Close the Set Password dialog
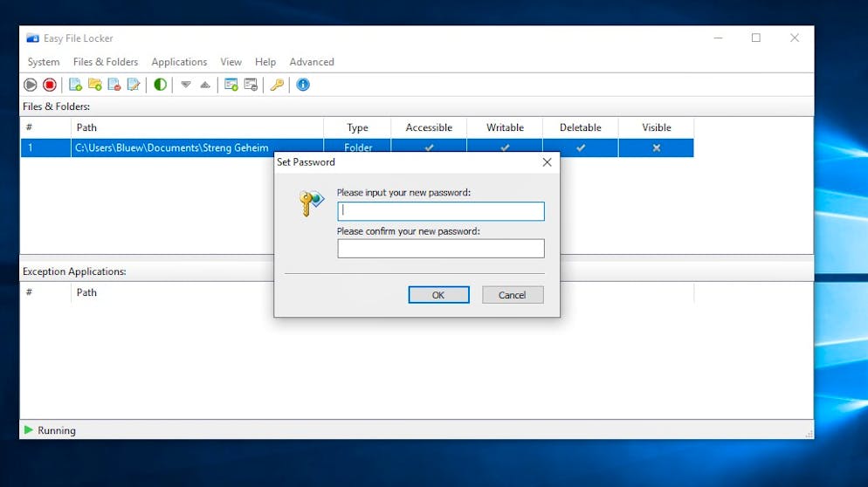868x487 pixels. point(547,162)
